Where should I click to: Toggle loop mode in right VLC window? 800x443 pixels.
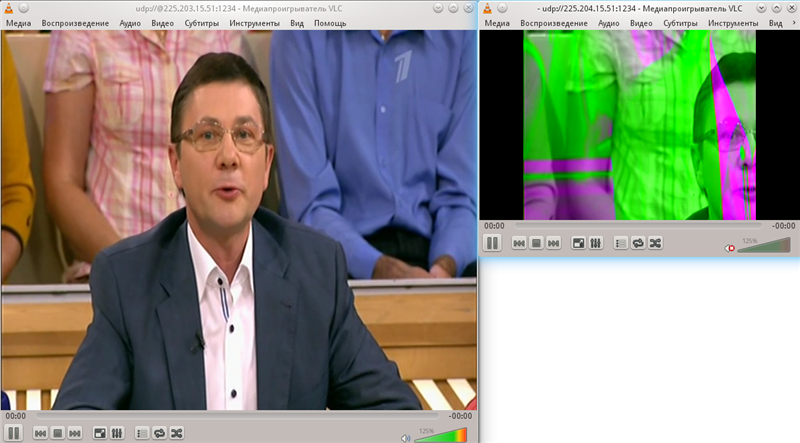(638, 243)
